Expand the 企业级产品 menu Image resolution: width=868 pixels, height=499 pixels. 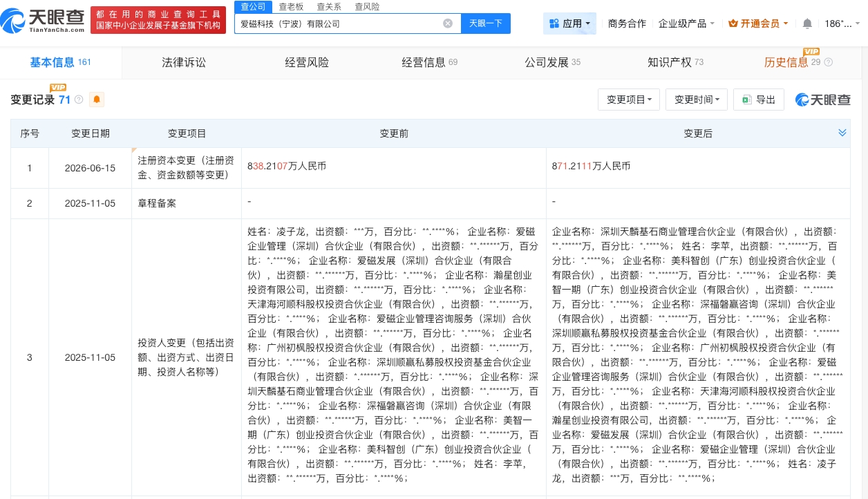coord(686,23)
